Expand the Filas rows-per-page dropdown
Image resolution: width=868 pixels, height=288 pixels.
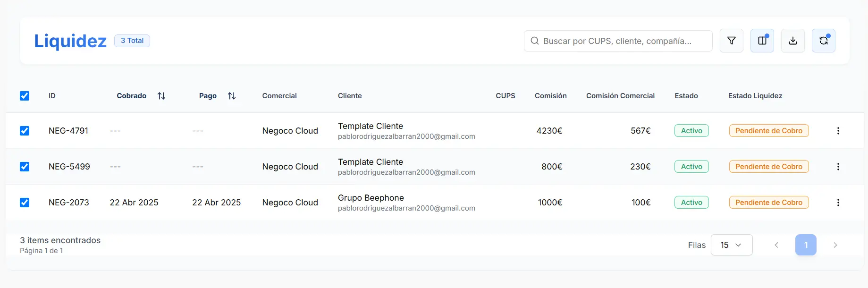[x=731, y=245]
